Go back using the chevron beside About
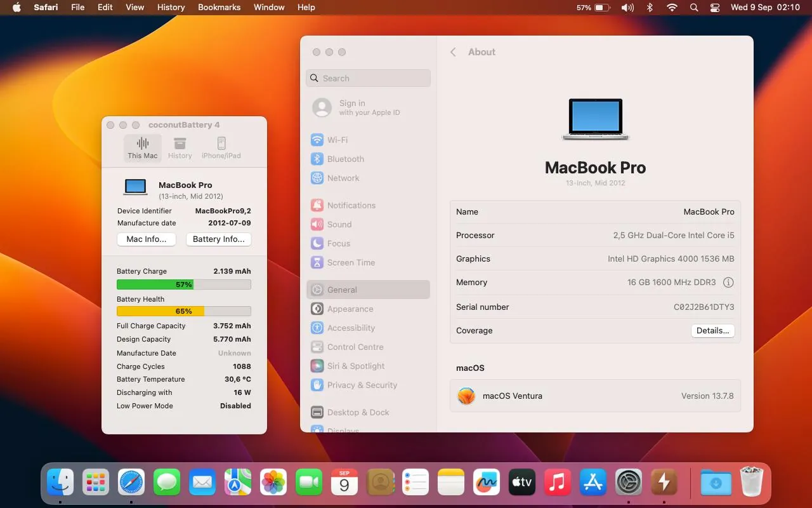 coord(453,52)
